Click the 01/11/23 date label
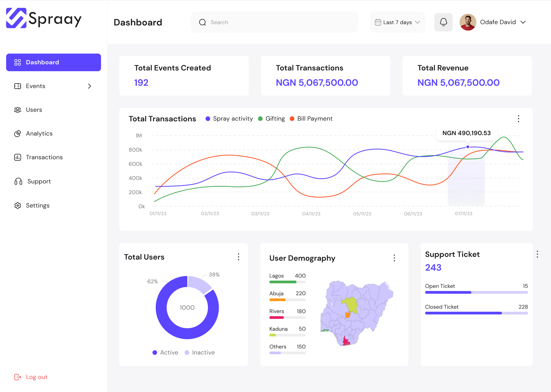This screenshot has height=392, width=551. [x=158, y=214]
